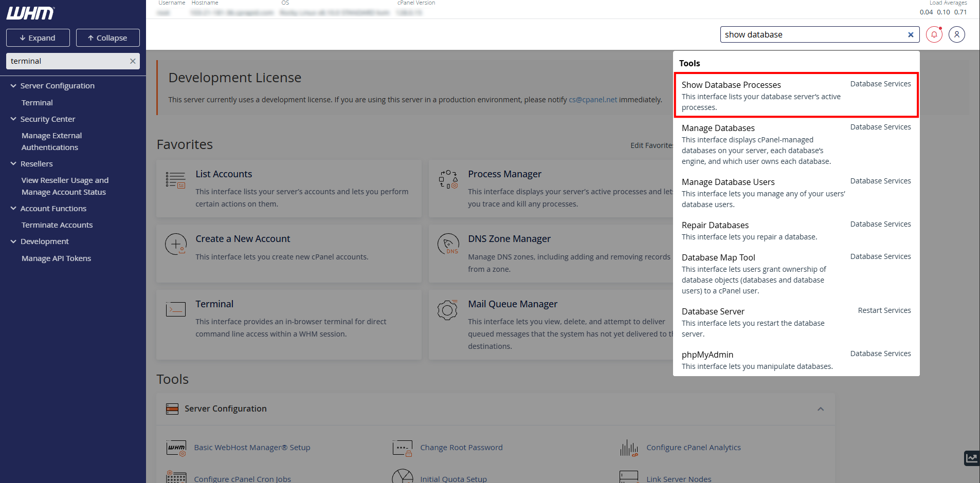The width and height of the screenshot is (980, 483).
Task: Collapse the Security Center sidebar group
Action: point(13,119)
